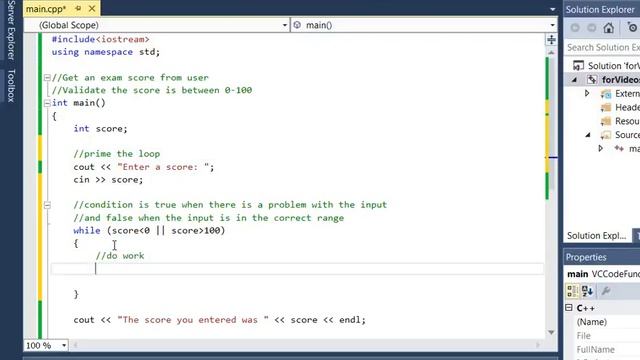Click the Solution icon in Solution Explorer tree

coord(578,65)
